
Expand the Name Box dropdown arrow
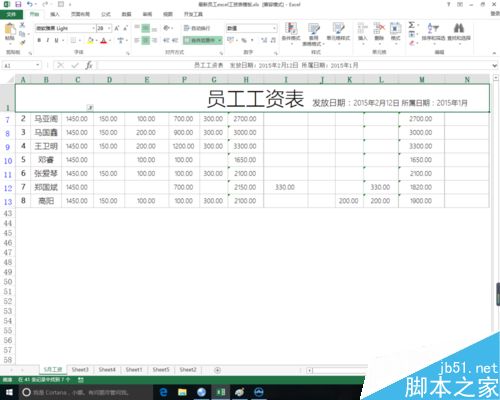(x=38, y=65)
